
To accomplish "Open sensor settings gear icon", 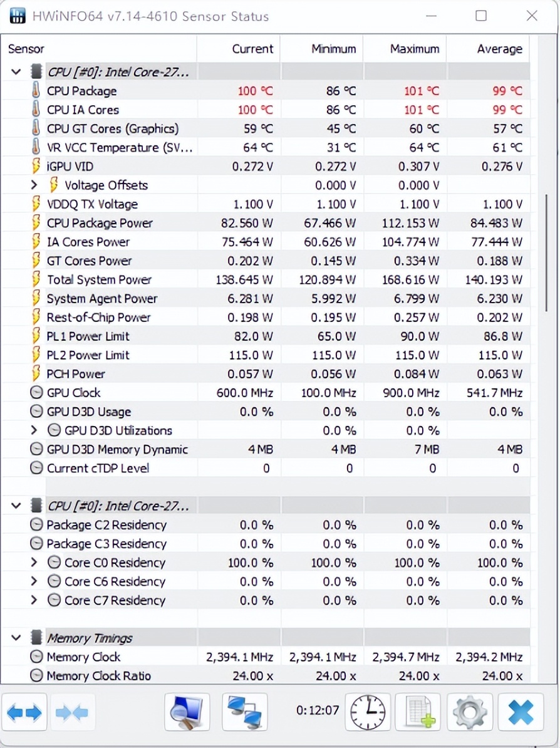I will click(470, 712).
